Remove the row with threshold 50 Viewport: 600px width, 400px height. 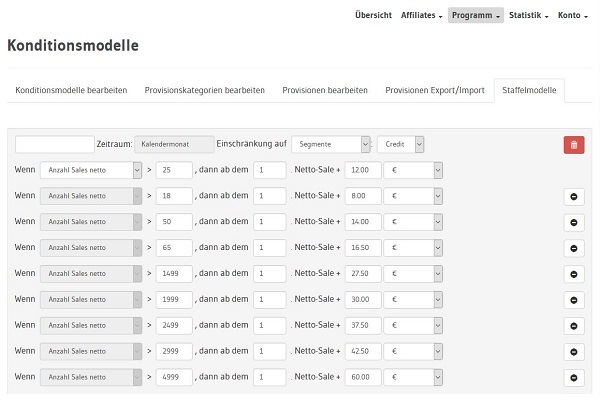574,222
